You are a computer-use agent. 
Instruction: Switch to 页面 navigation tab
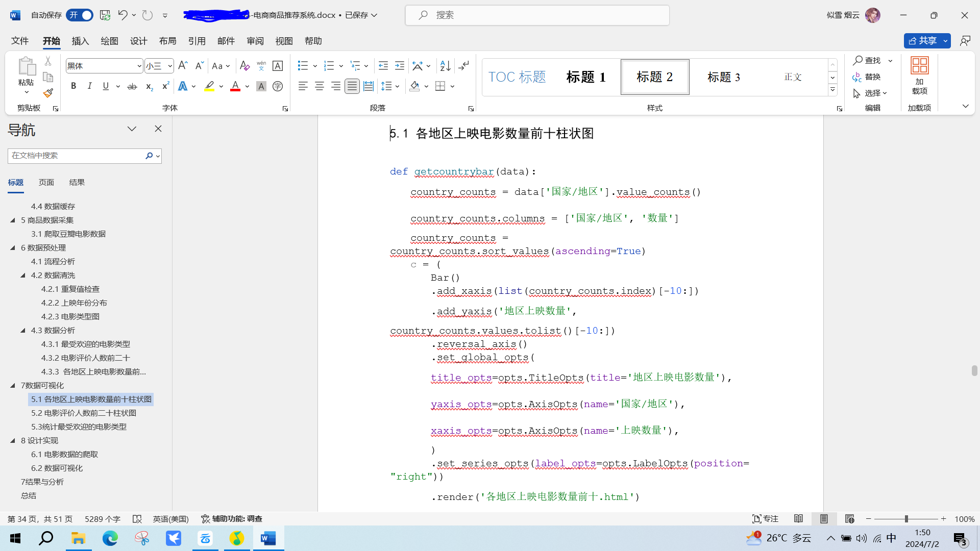[46, 182]
